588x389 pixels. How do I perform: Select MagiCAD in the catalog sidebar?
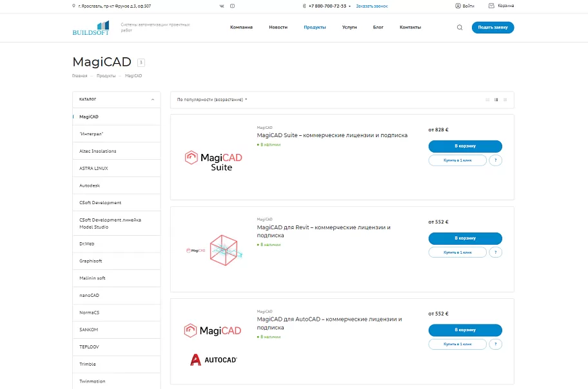[x=116, y=117]
